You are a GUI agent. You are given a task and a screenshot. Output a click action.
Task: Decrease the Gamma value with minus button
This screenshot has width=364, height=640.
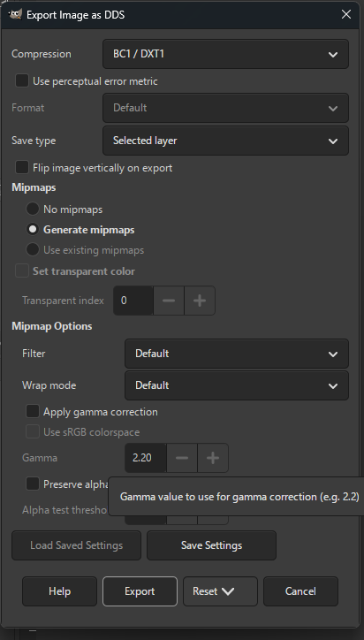pyautogui.click(x=182, y=458)
